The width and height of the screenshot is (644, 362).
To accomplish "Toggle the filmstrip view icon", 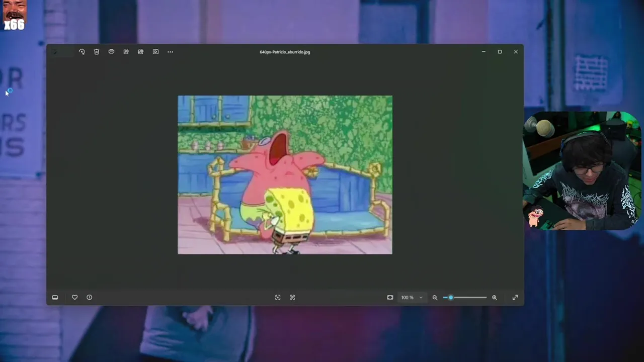I will point(55,297).
